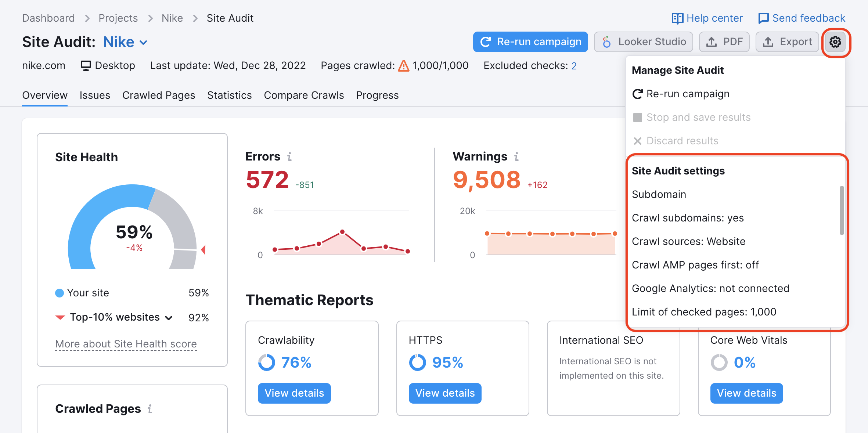Open Crawl subdomains: yes setting
The height and width of the screenshot is (433, 868).
click(x=688, y=218)
